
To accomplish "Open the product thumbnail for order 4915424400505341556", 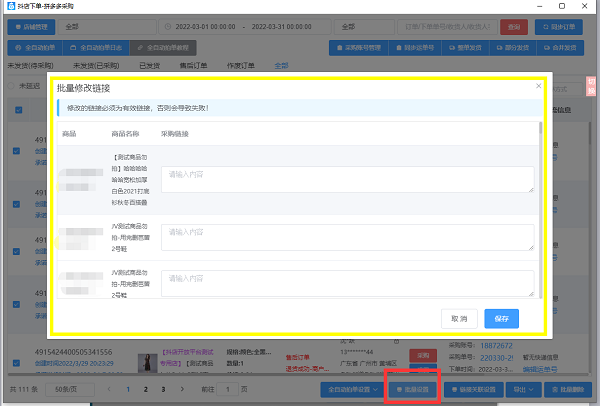I will (147, 363).
